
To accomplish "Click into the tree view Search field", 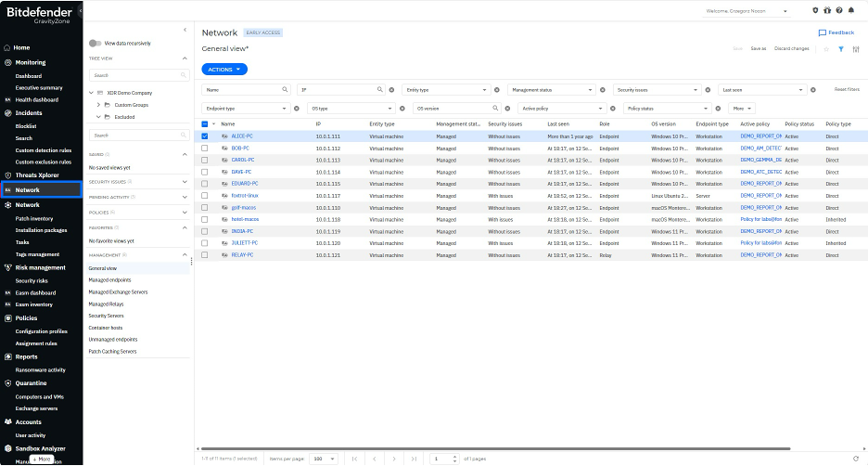I will (x=139, y=75).
